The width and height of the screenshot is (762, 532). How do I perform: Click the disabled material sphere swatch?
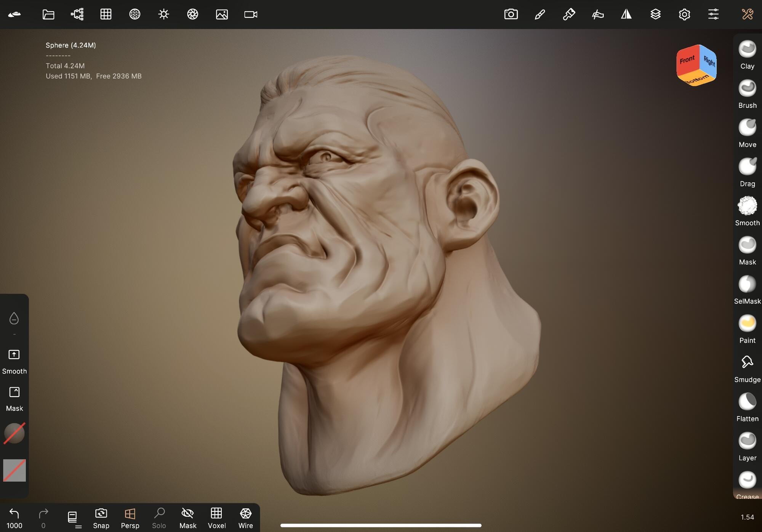[14, 433]
